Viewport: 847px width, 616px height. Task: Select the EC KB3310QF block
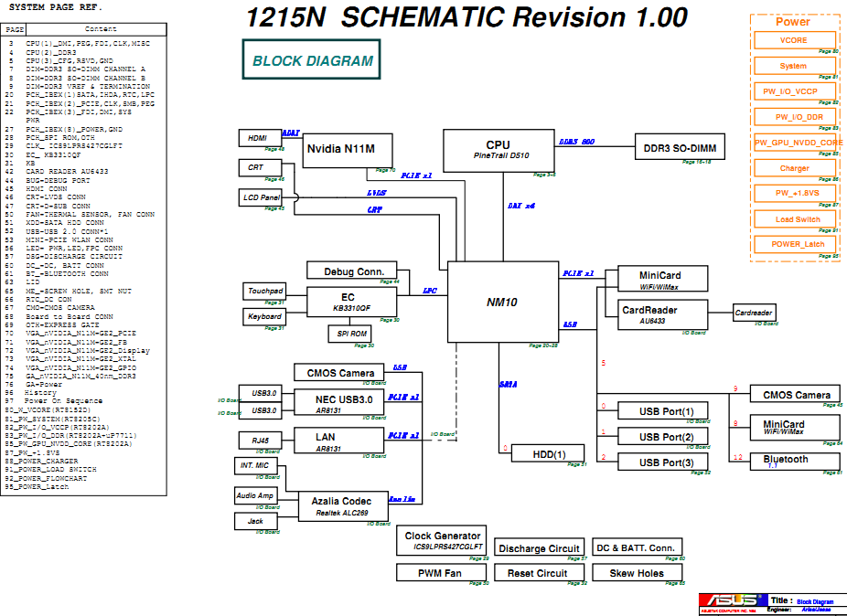(351, 302)
